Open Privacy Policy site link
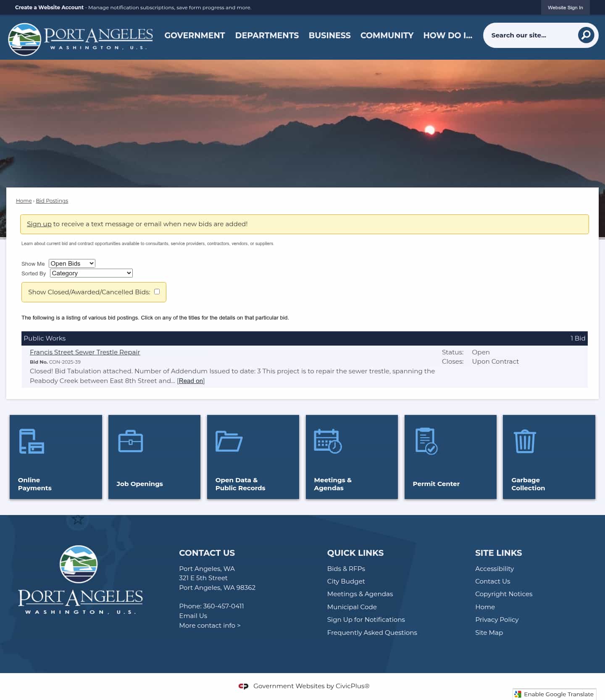Screen dimensions: 605x700 [497, 620]
